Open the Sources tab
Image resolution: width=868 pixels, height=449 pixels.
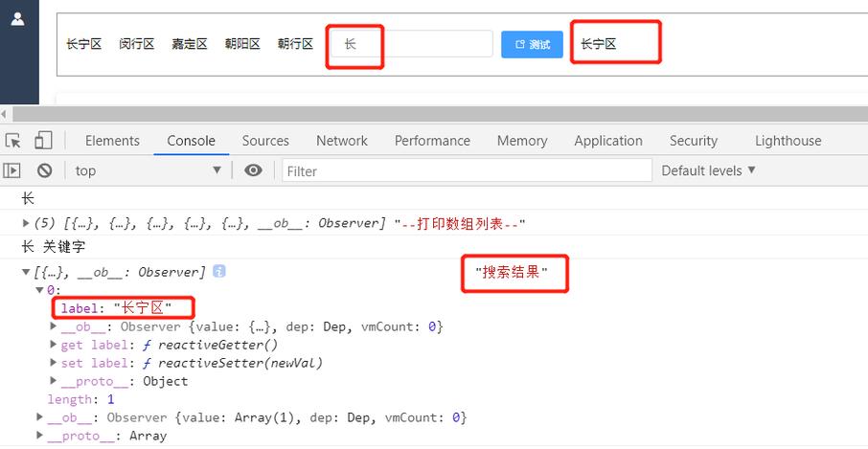pyautogui.click(x=265, y=141)
